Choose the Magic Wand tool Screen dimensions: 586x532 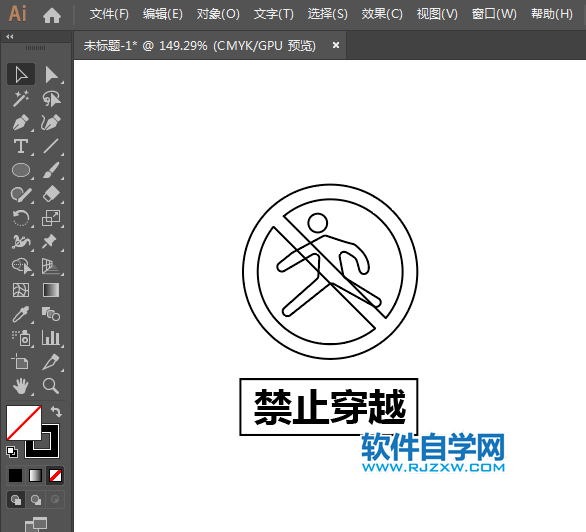21,98
